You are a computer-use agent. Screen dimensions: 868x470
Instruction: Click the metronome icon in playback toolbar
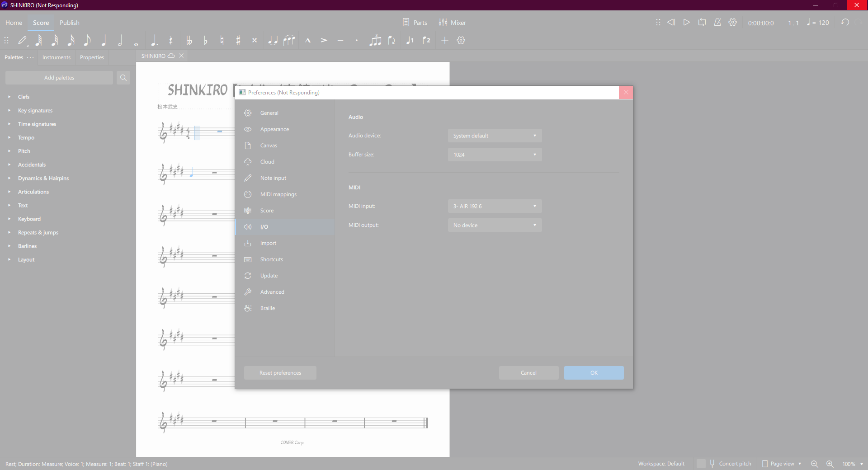click(717, 22)
